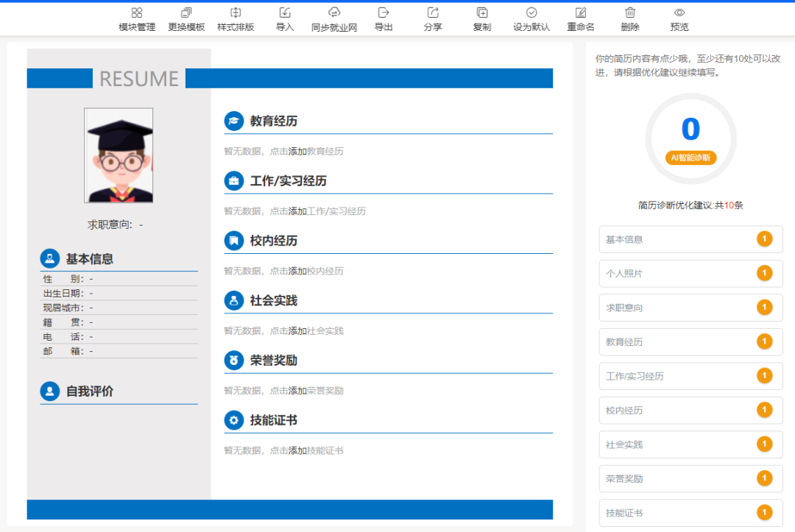Expand the 基本信息 suggestion card
This screenshot has height=532, width=795.
click(690, 239)
